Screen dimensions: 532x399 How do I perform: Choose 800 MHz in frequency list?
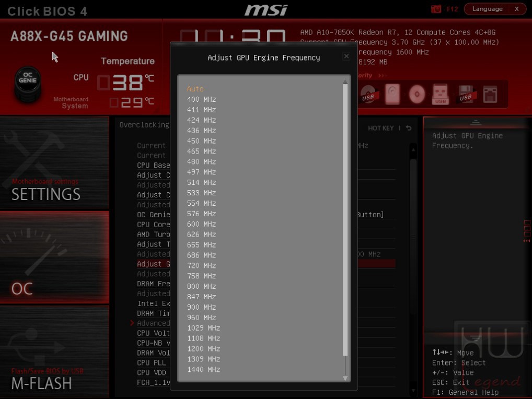[x=201, y=286]
